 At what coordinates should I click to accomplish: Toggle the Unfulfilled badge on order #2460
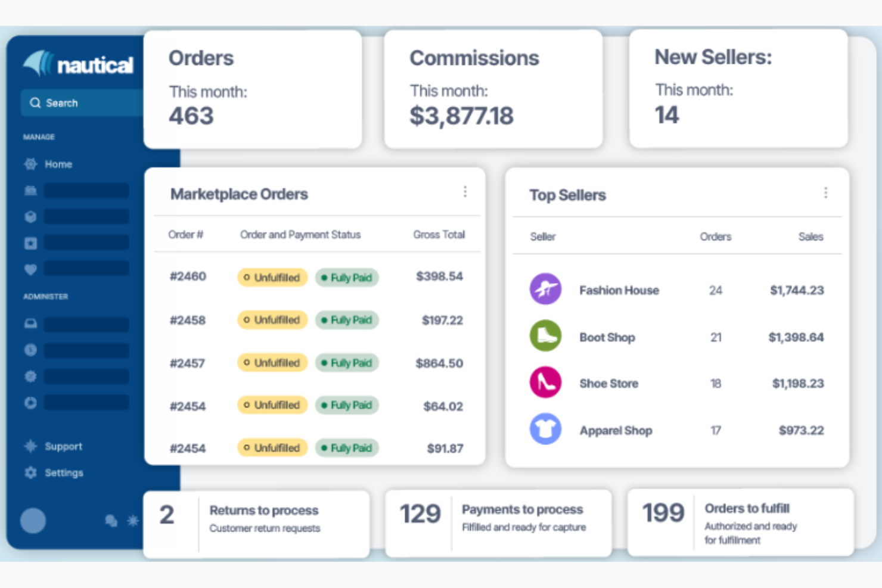pyautogui.click(x=272, y=277)
